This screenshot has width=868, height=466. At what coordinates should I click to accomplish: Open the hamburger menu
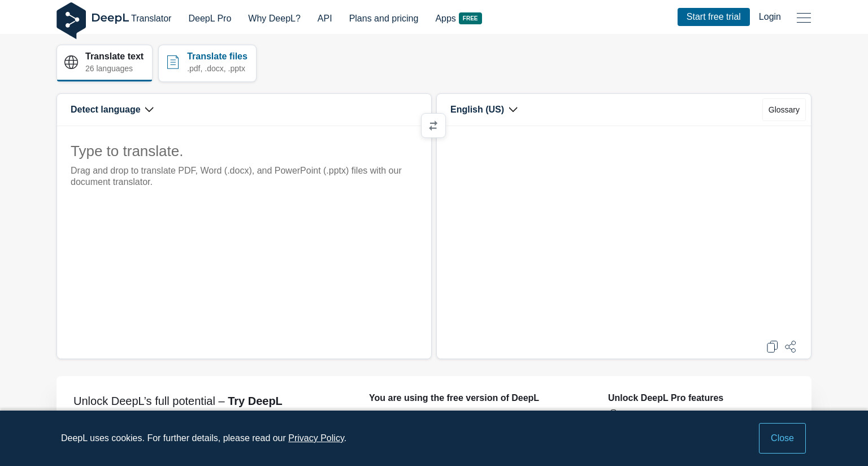[804, 18]
